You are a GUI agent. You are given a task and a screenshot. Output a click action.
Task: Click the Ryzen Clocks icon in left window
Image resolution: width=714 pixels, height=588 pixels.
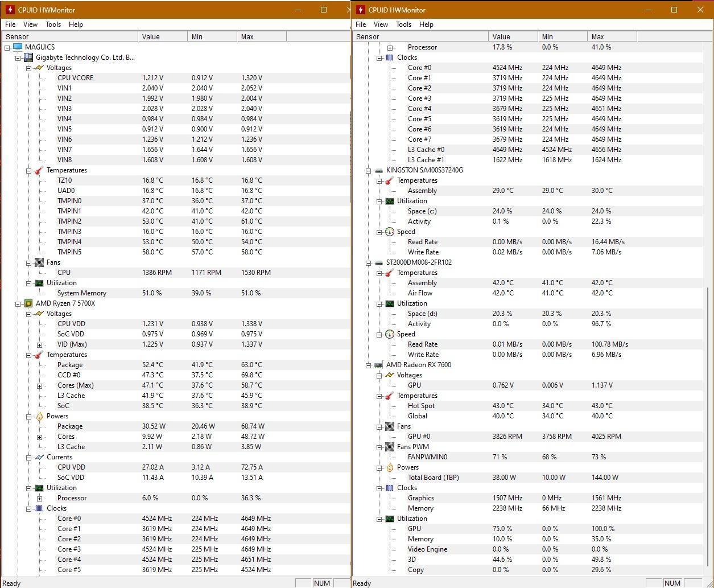coord(39,508)
